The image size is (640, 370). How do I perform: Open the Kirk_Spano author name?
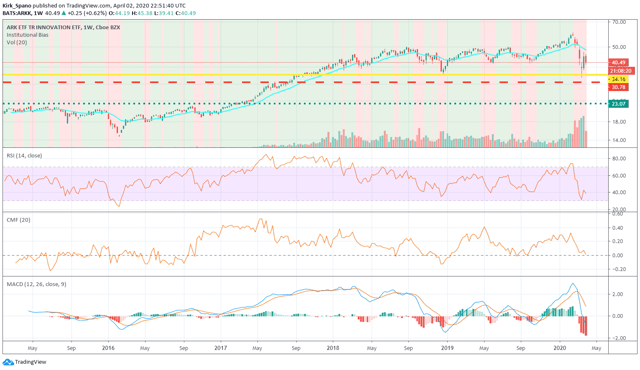click(17, 6)
